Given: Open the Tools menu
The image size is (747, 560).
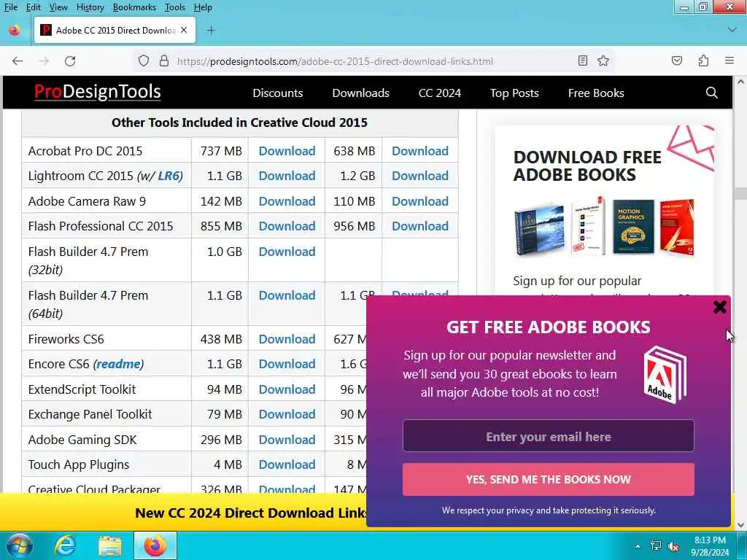Looking at the screenshot, I should tap(175, 7).
